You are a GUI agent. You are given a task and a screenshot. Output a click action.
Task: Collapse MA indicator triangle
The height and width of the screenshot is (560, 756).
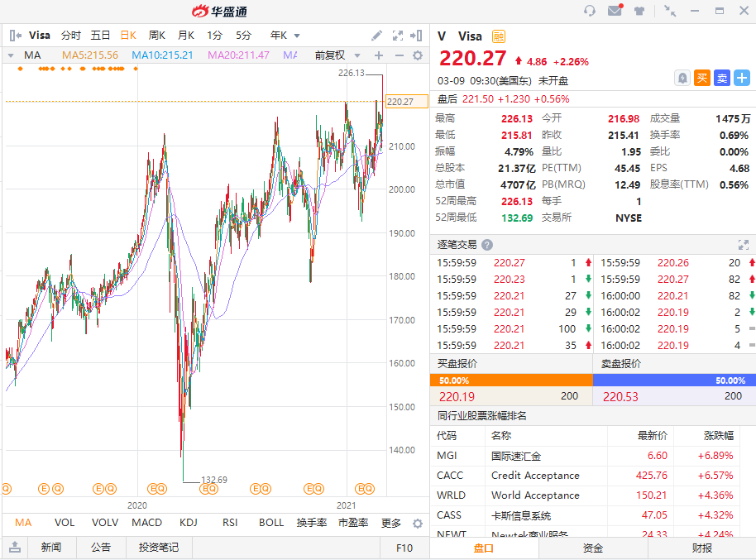click(11, 55)
